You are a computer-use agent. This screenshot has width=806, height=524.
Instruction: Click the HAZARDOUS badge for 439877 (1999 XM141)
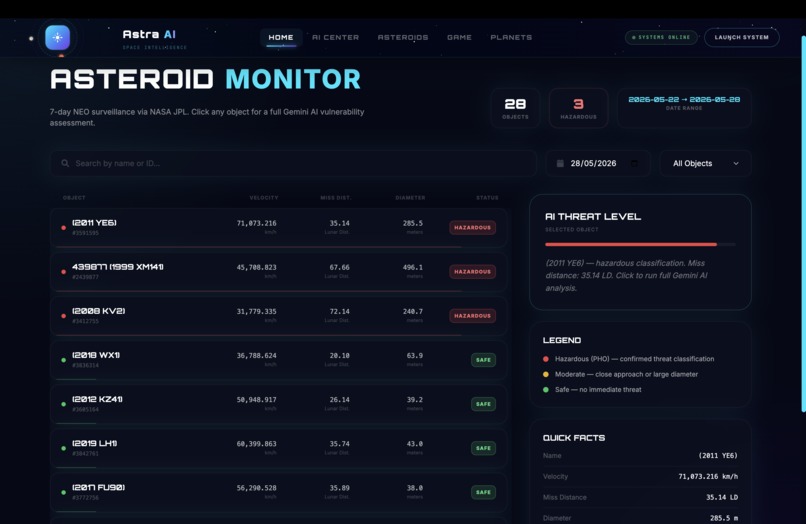472,272
